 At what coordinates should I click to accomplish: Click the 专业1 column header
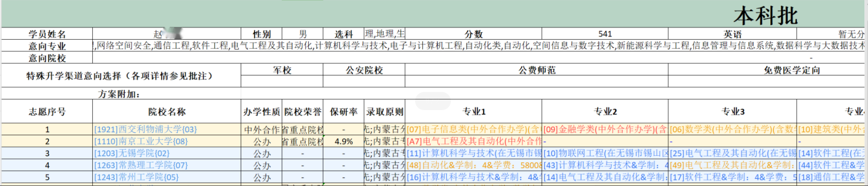474,112
